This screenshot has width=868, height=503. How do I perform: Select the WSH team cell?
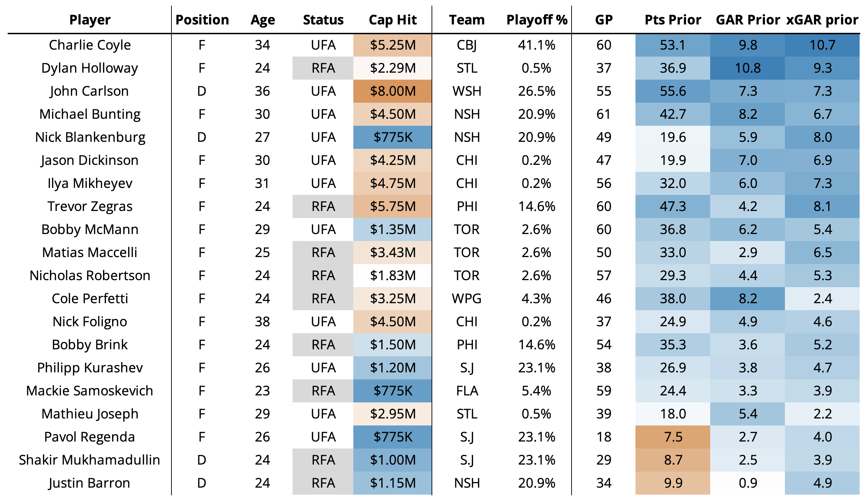[467, 91]
